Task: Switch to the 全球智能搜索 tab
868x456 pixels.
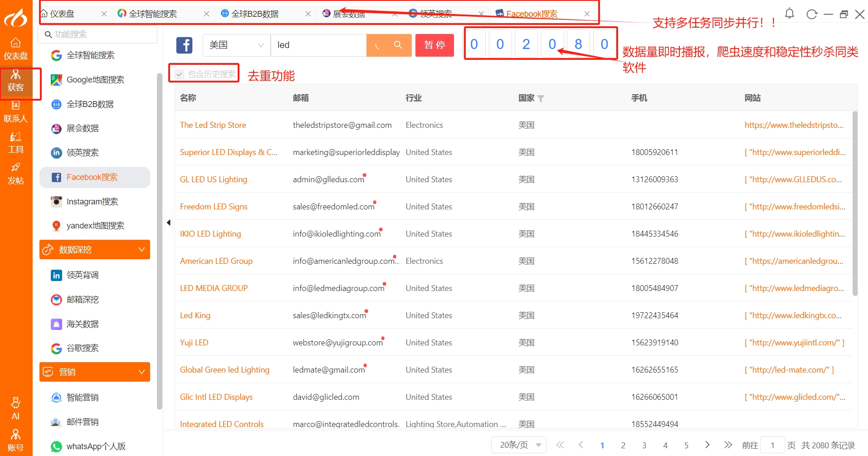Action: pyautogui.click(x=153, y=14)
